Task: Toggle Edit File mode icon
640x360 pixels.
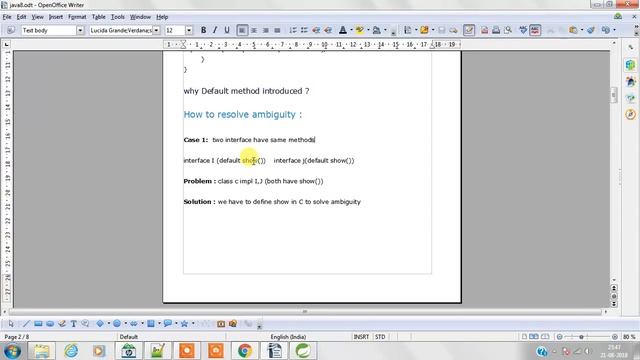Action: [x=469, y=30]
